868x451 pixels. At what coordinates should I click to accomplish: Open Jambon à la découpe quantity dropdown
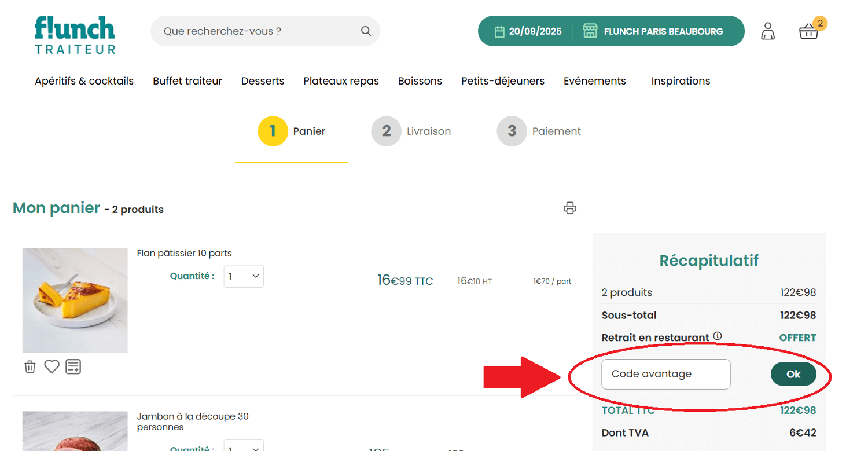[244, 446]
